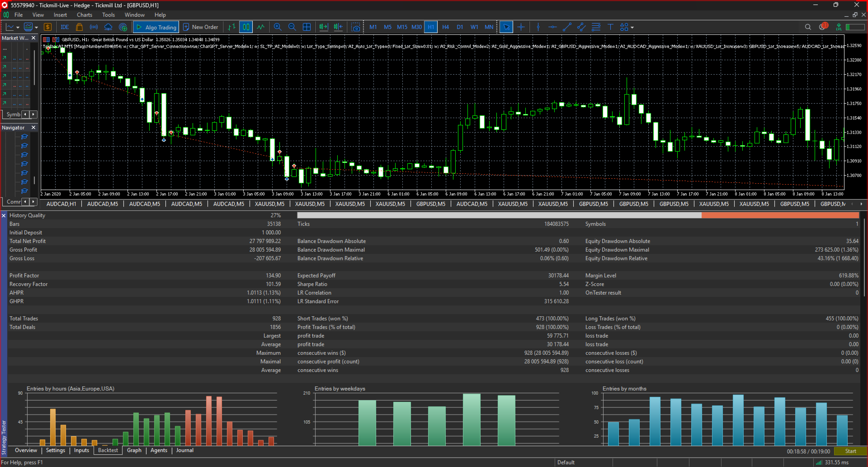The image size is (868, 467).
Task: Open the MetaEditor IDE
Action: (65, 27)
